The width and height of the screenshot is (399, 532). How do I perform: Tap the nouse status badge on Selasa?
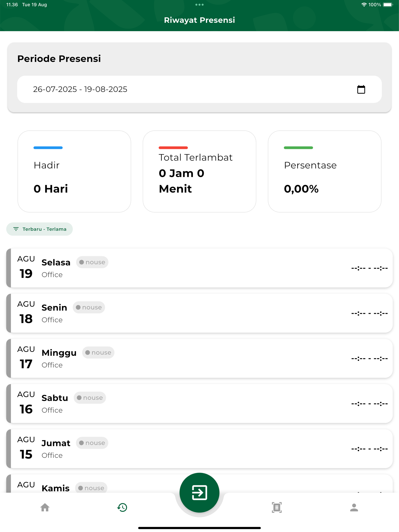(92, 262)
